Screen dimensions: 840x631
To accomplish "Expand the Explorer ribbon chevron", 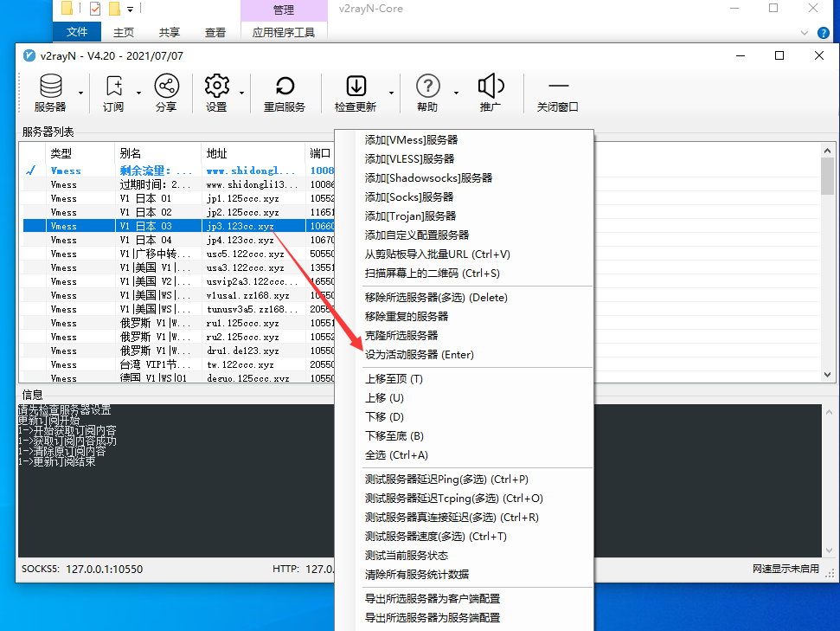I will coord(805,33).
